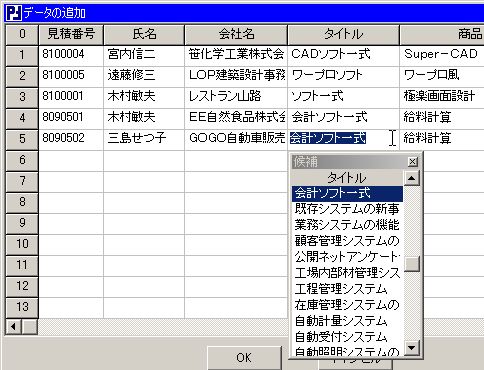Click the 見積番号 column header
The width and height of the screenshot is (484, 370).
(71, 34)
